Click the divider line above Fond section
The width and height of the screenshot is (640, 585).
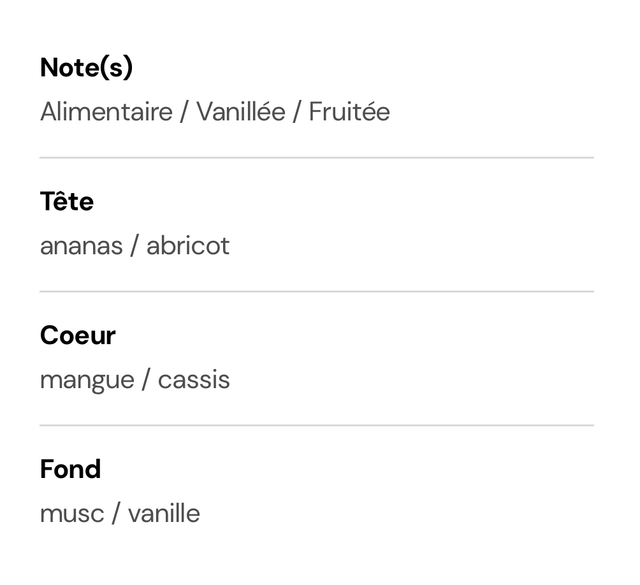[317, 425]
